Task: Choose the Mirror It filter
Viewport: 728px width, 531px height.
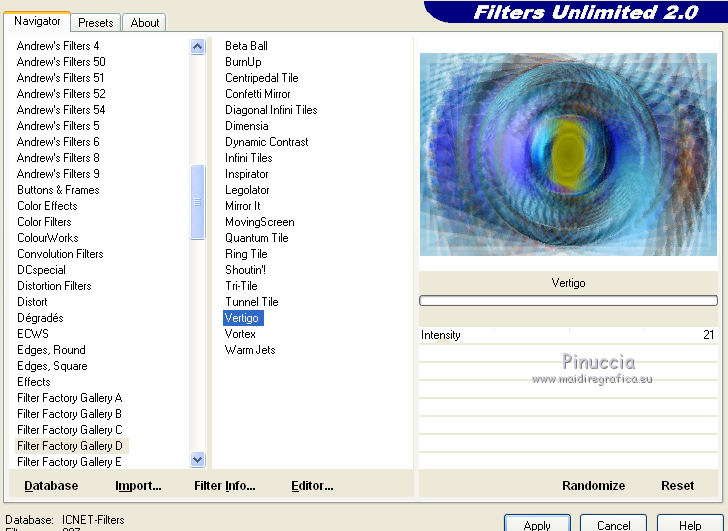Action: coord(242,206)
